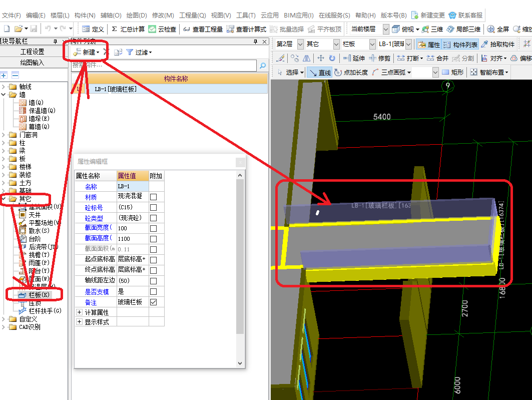Click 查看工程量 view quantities
Screen dimensions: 532x400
(x=203, y=29)
